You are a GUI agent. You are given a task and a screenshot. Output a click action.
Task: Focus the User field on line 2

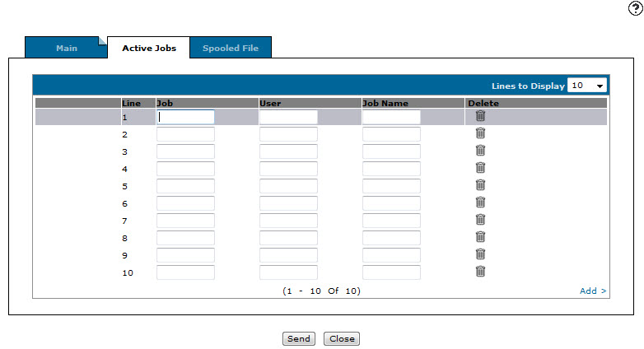pyautogui.click(x=288, y=134)
